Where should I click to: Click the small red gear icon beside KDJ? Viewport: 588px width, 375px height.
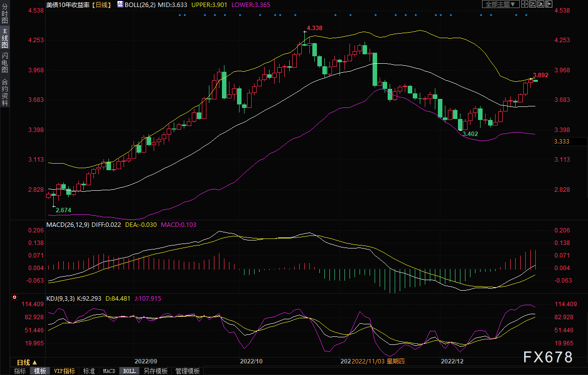(14, 297)
